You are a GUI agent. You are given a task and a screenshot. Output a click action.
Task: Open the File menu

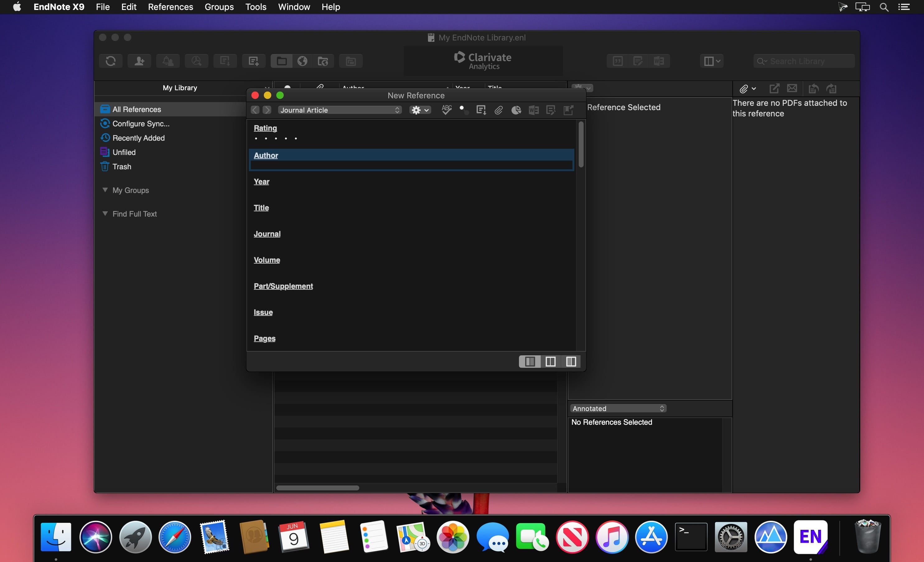coord(102,7)
